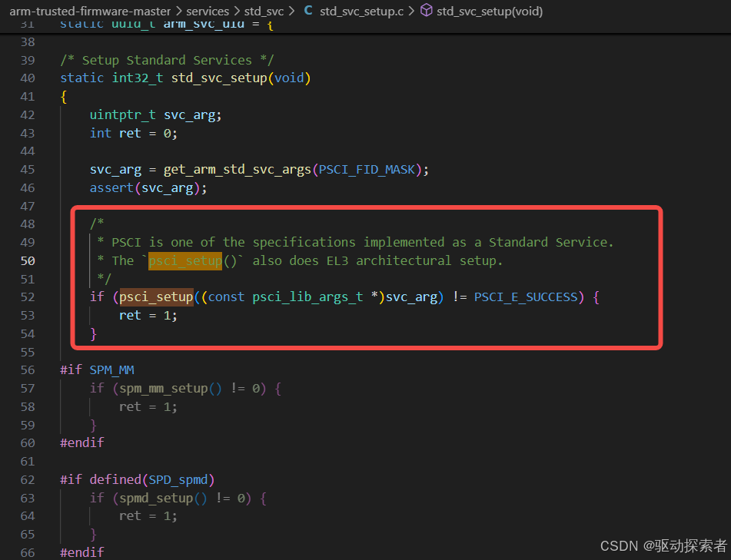Open std_svc_setup(void) symbol breadcrumb
The width and height of the screenshot is (731, 560).
[x=490, y=12]
